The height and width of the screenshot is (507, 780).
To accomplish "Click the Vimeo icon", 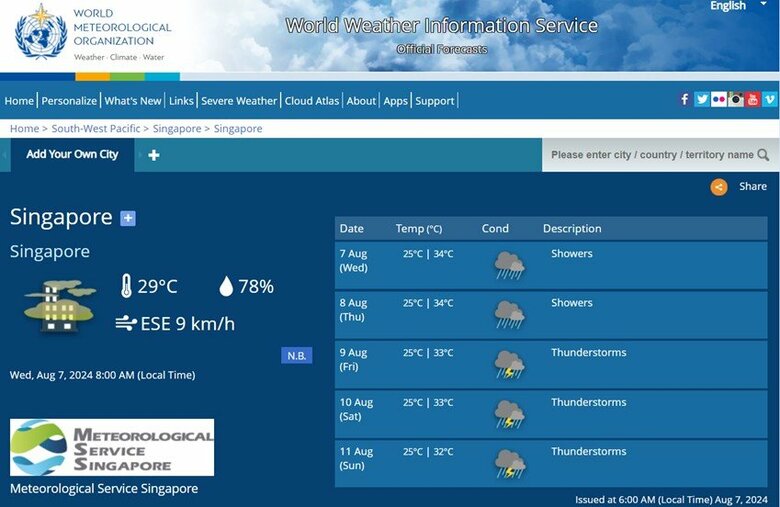I will pos(769,99).
